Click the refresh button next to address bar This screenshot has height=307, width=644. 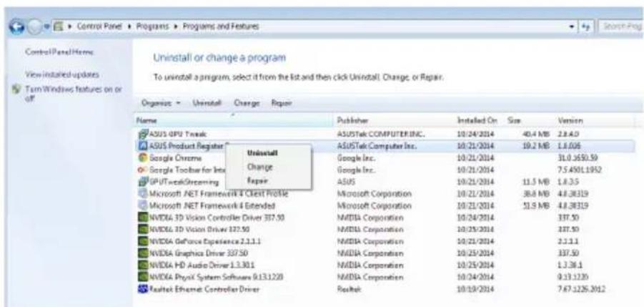pyautogui.click(x=587, y=27)
